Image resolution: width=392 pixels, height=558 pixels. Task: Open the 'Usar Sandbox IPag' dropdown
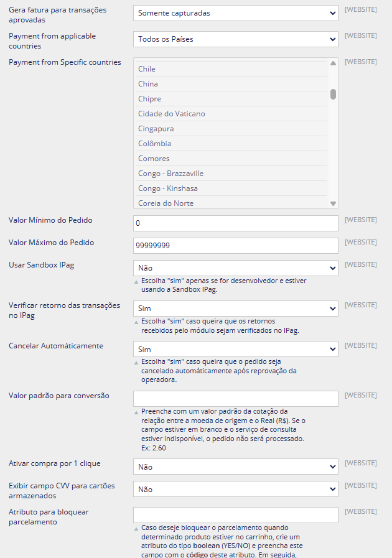(235, 268)
